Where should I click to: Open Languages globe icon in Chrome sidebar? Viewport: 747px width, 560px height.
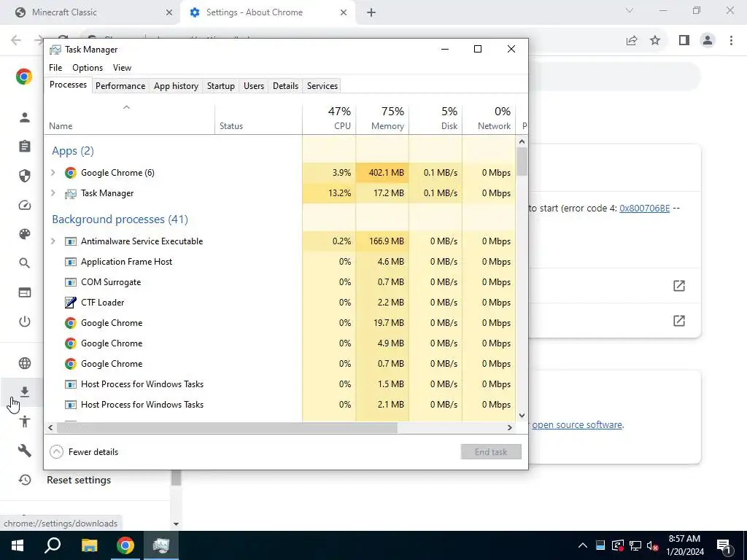25,363
